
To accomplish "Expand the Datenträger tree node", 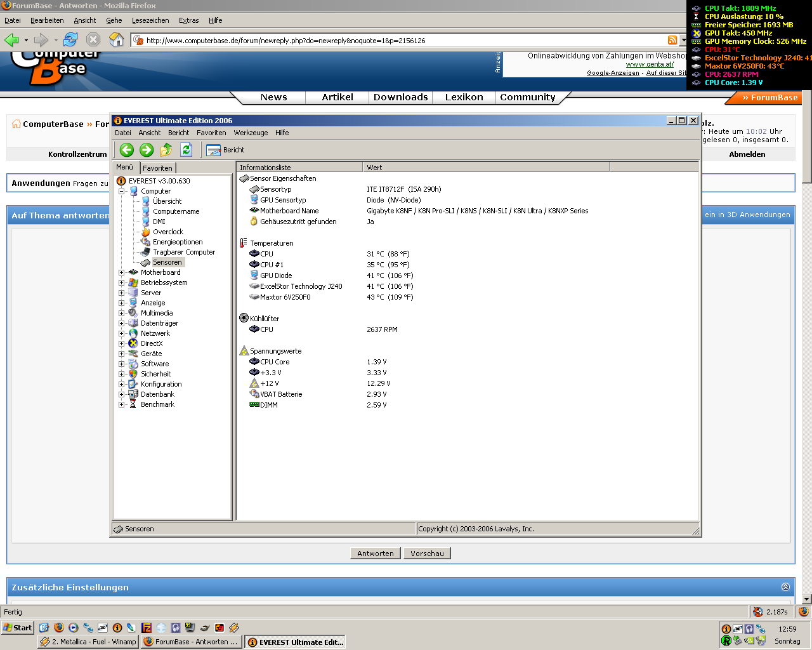I will [121, 323].
